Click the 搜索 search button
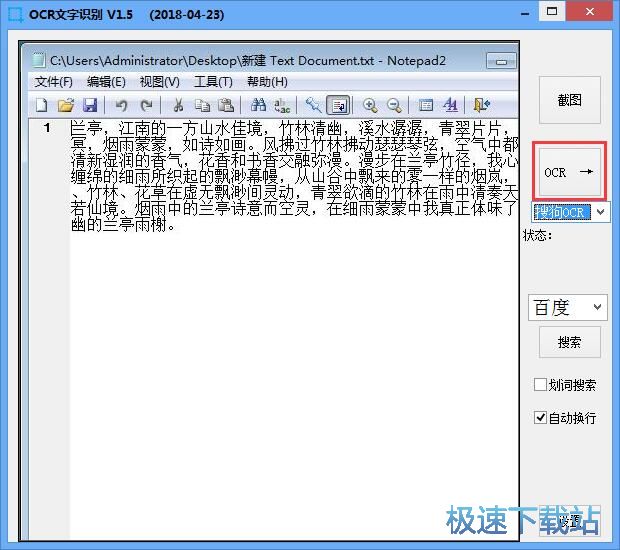Viewport: 620px width, 550px height. [570, 342]
